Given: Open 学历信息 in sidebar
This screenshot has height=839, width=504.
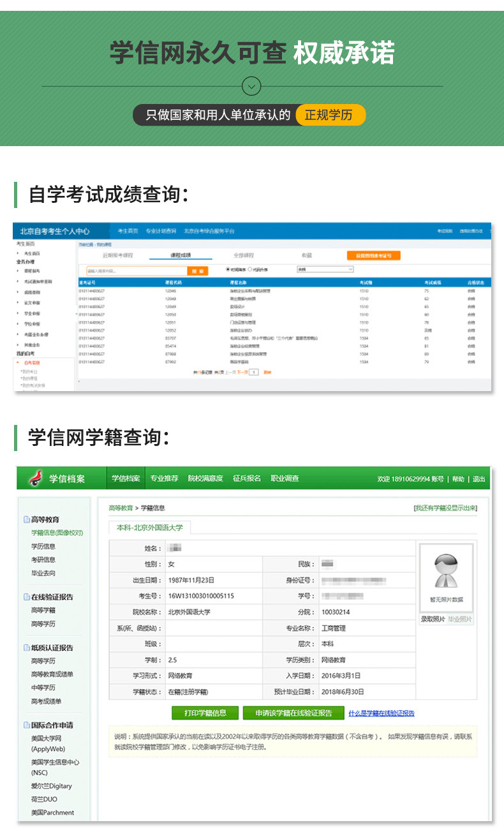Looking at the screenshot, I should (x=43, y=546).
